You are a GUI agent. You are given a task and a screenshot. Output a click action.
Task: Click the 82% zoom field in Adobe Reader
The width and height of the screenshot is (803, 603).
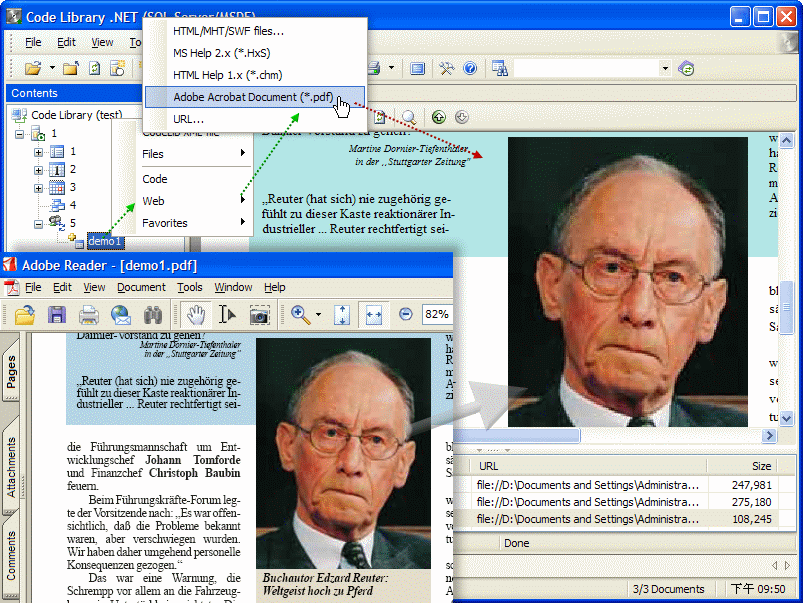(437, 314)
